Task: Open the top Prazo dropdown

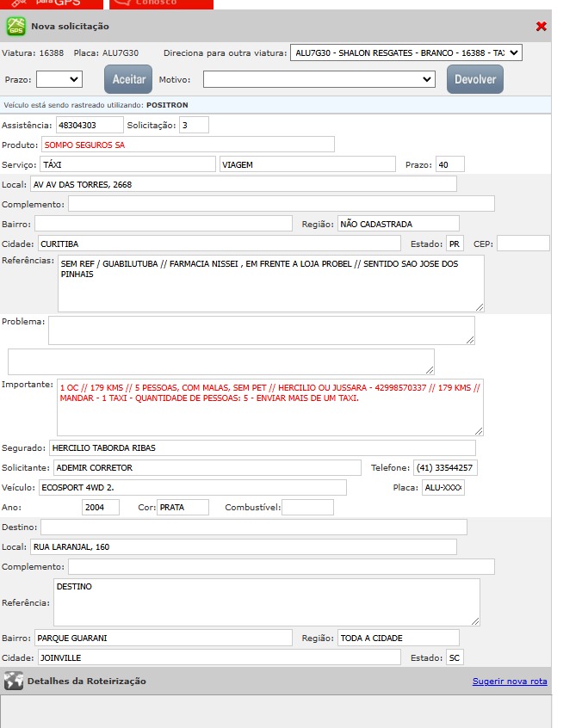Action: coord(59,79)
